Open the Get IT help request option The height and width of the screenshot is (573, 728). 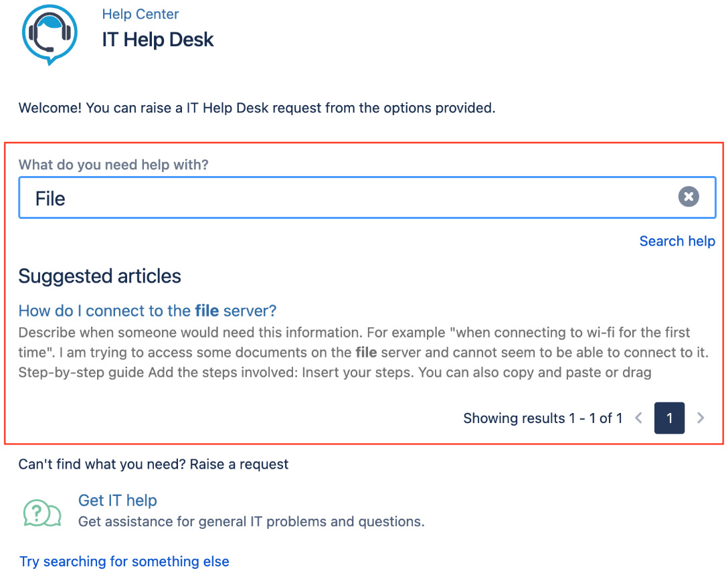pyautogui.click(x=118, y=500)
